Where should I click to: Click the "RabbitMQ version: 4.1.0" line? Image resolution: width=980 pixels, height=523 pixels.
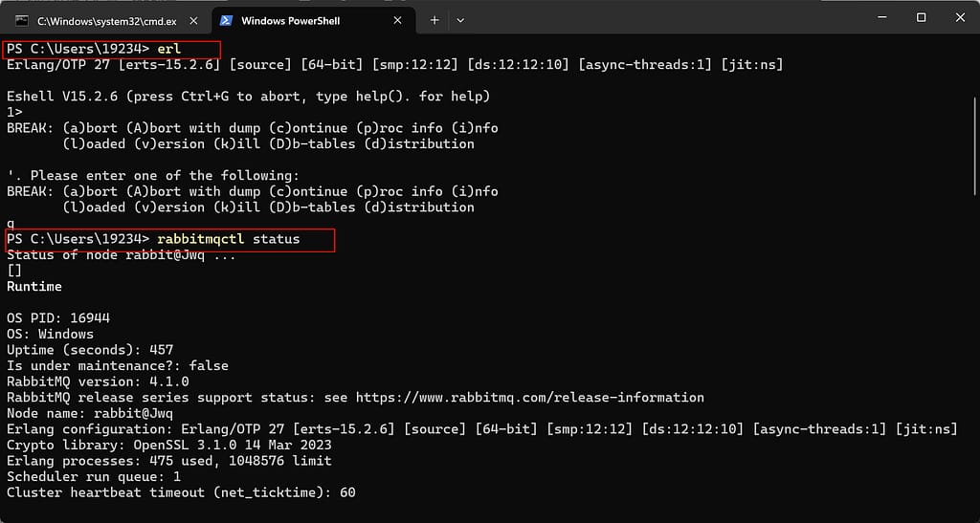(98, 381)
